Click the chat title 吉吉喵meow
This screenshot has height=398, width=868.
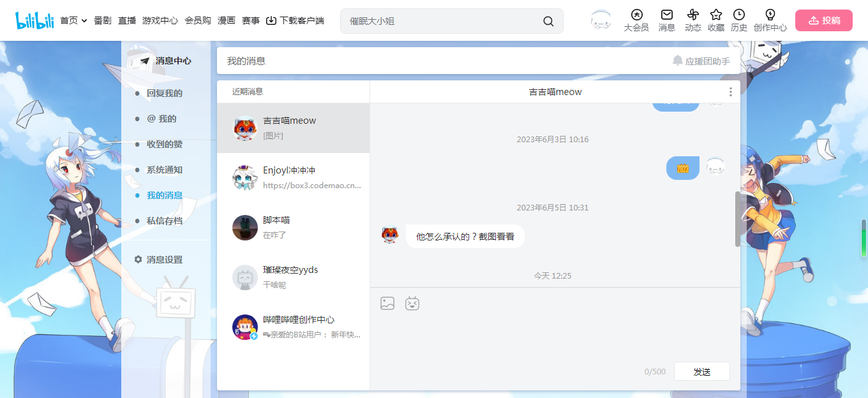point(555,92)
